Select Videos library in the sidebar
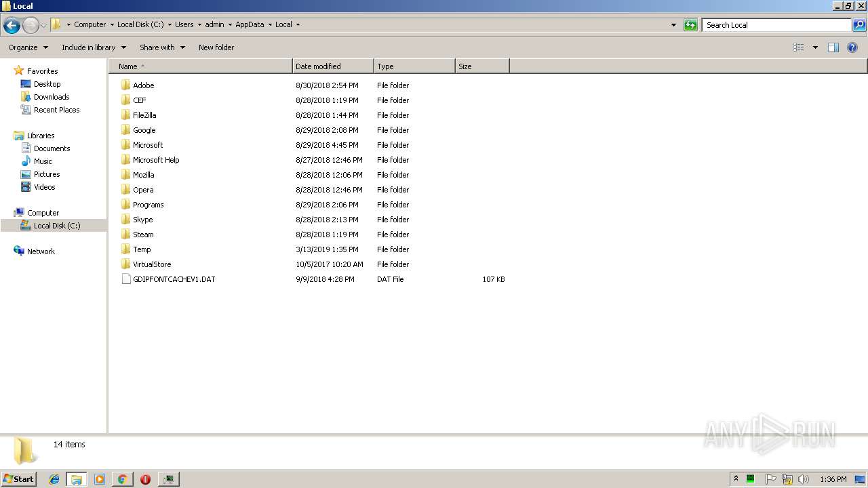Image resolution: width=868 pixels, height=488 pixels. (x=44, y=187)
